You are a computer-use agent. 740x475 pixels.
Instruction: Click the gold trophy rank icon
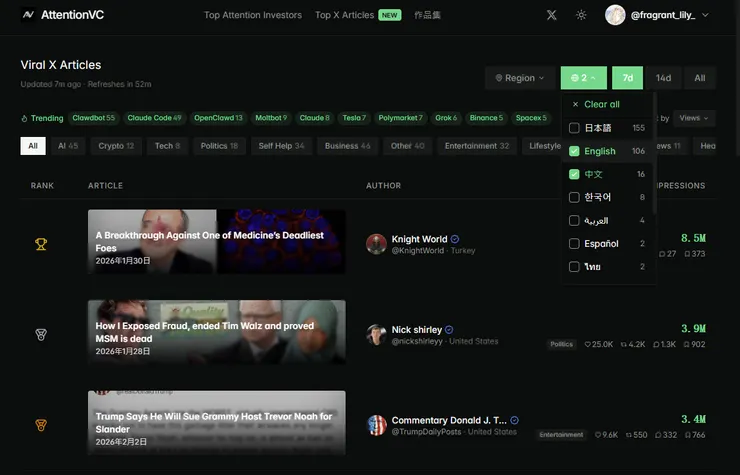click(41, 244)
